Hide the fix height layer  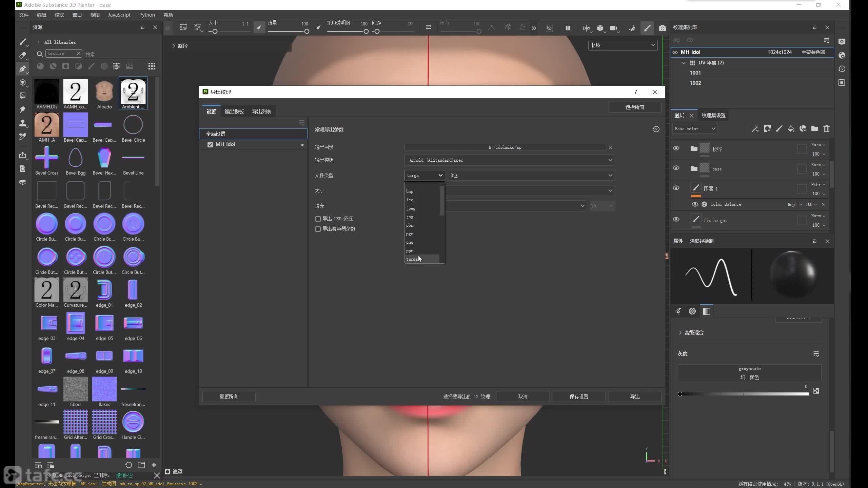pyautogui.click(x=676, y=220)
